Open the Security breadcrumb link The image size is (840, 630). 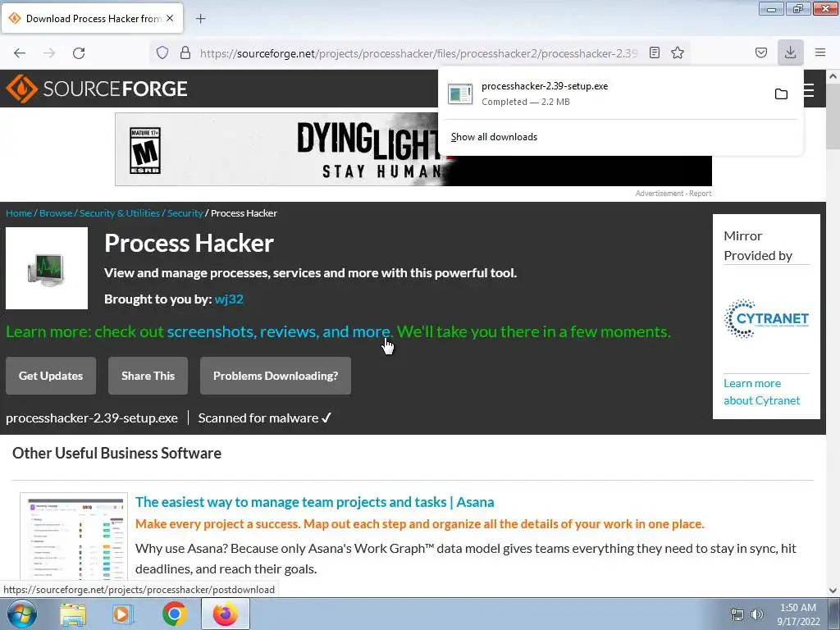tap(185, 213)
